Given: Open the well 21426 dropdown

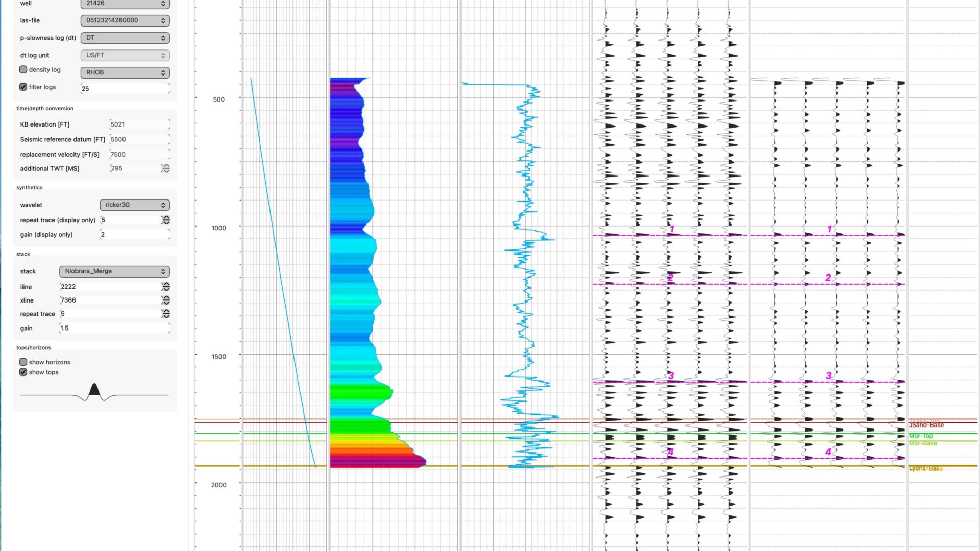Looking at the screenshot, I should pyautogui.click(x=125, y=4).
